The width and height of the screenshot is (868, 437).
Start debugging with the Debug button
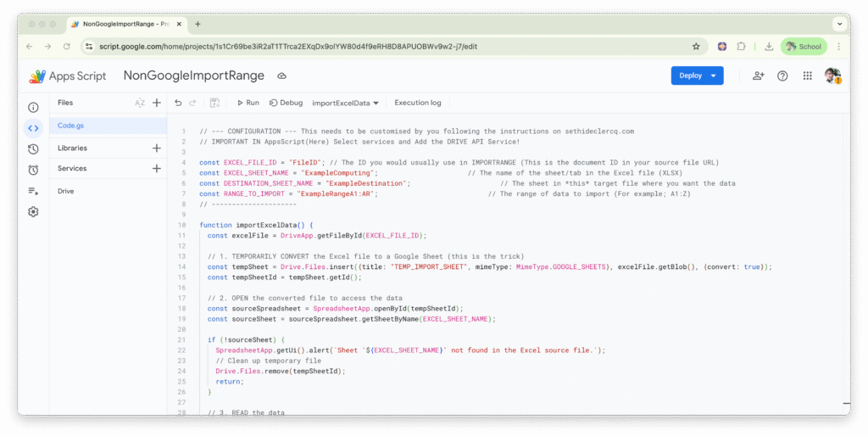(x=286, y=103)
